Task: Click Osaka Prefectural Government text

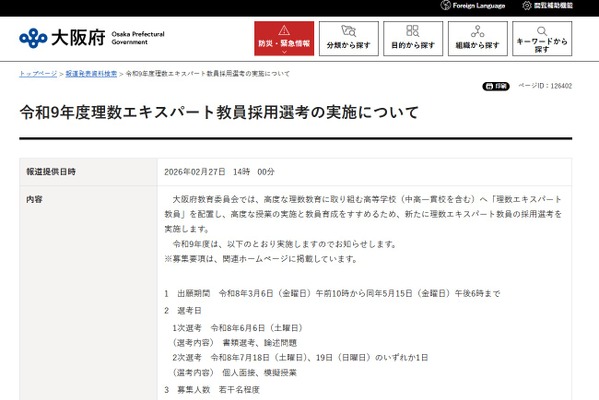Action: click(x=138, y=38)
